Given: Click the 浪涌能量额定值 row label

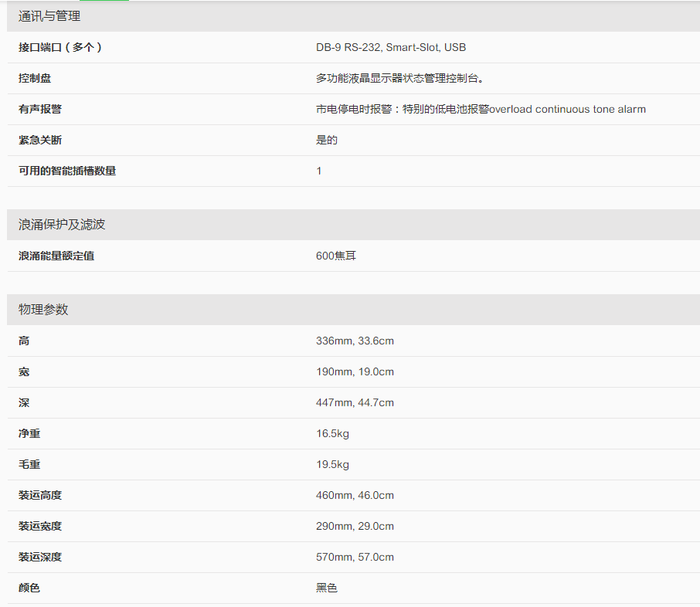Looking at the screenshot, I should pos(56,256).
